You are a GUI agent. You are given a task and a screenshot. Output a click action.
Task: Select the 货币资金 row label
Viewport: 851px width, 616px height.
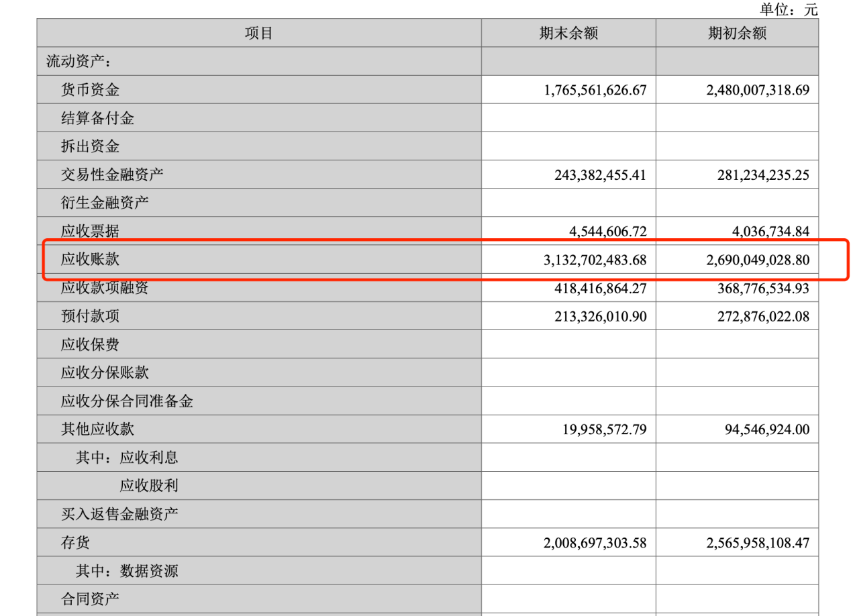click(90, 90)
